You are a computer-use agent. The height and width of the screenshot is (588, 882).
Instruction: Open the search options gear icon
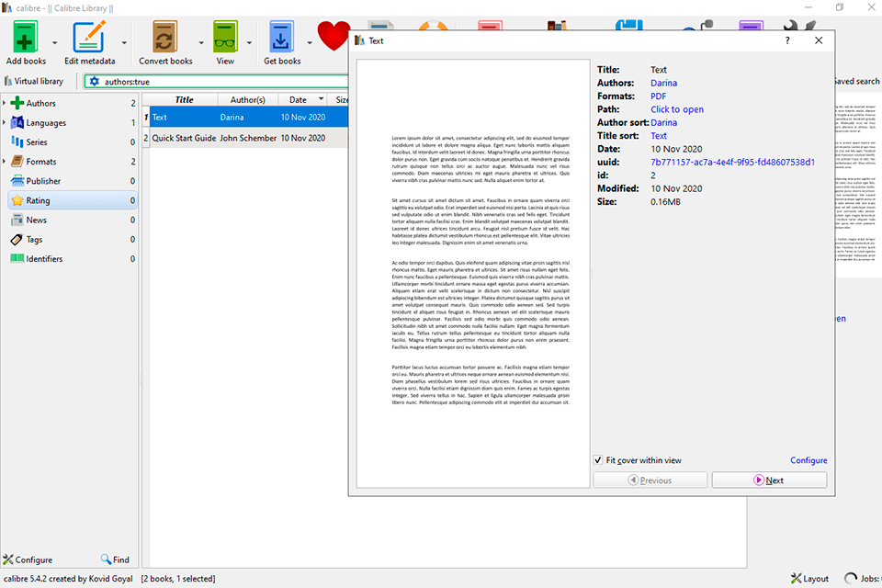click(94, 82)
